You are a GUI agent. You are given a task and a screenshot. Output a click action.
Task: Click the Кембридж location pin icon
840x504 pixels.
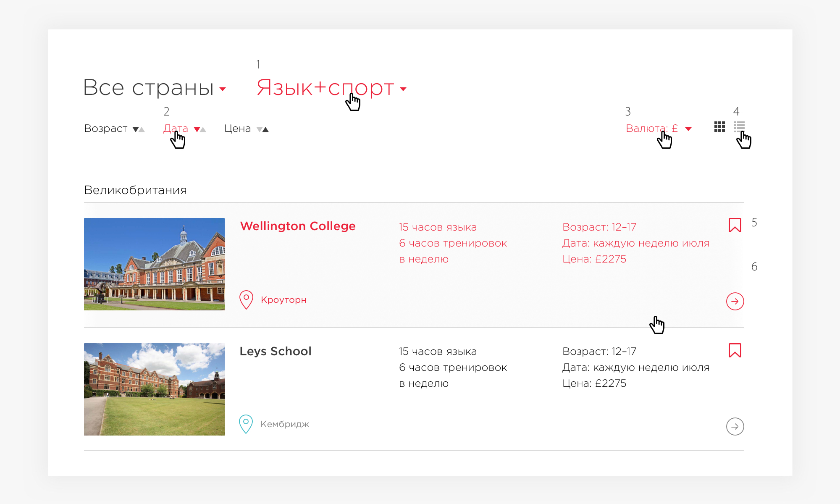(246, 424)
